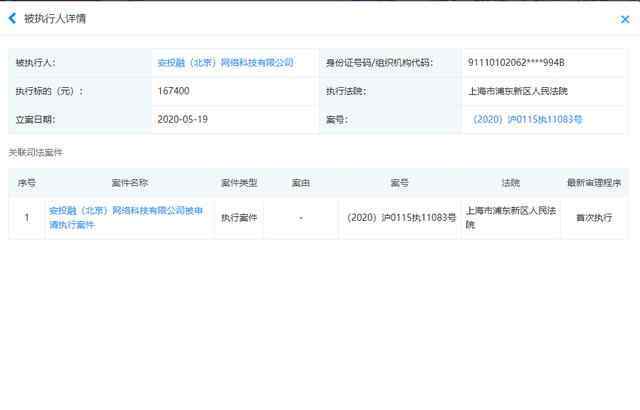Viewport: 640px width, 410px height.
Task: Select the ID code 91110102062****994B
Action: coord(516,62)
